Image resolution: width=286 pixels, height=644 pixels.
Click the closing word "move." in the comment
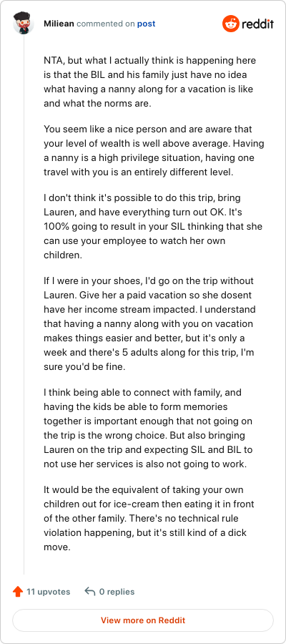(x=57, y=547)
